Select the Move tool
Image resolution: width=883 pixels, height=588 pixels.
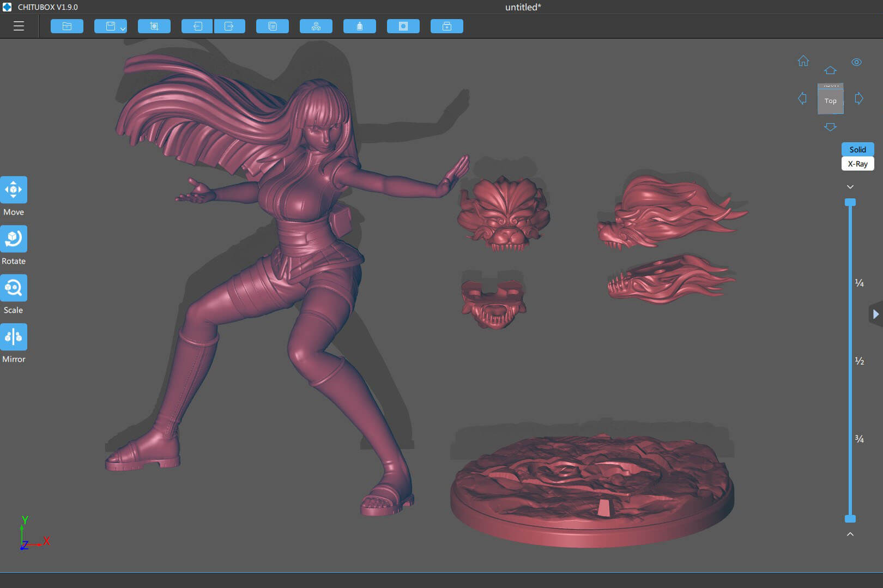[x=14, y=190]
